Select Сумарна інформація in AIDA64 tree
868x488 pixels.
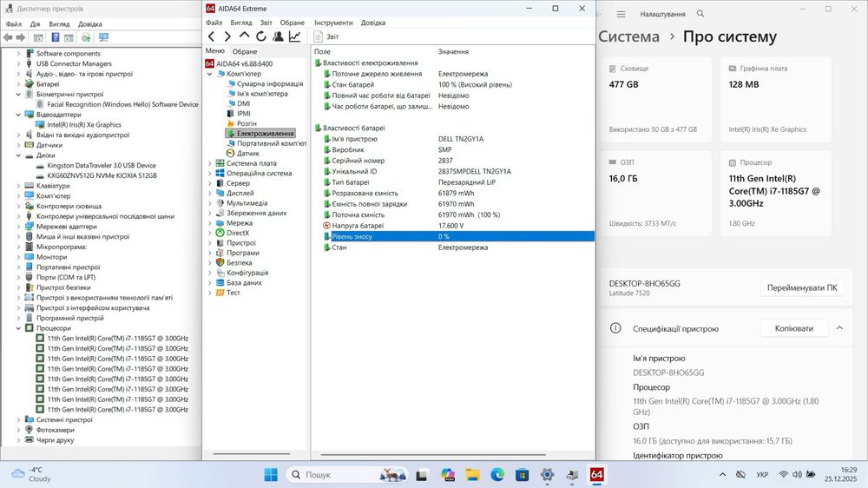point(270,83)
